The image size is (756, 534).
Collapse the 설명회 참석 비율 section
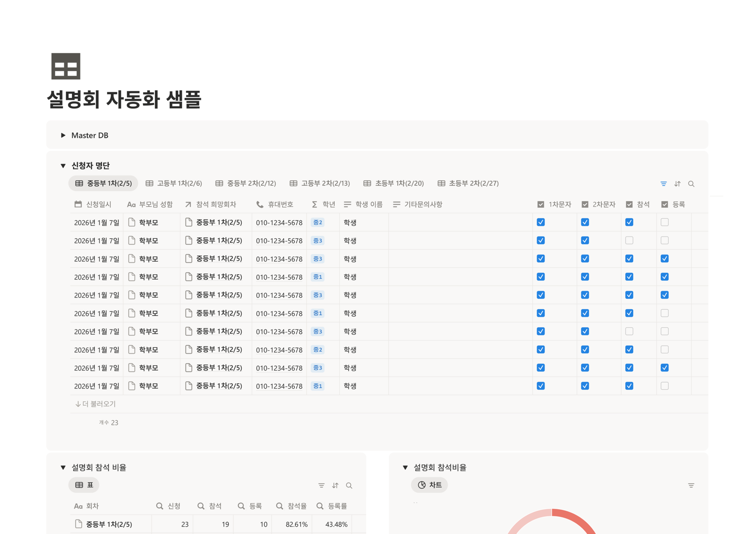63,467
